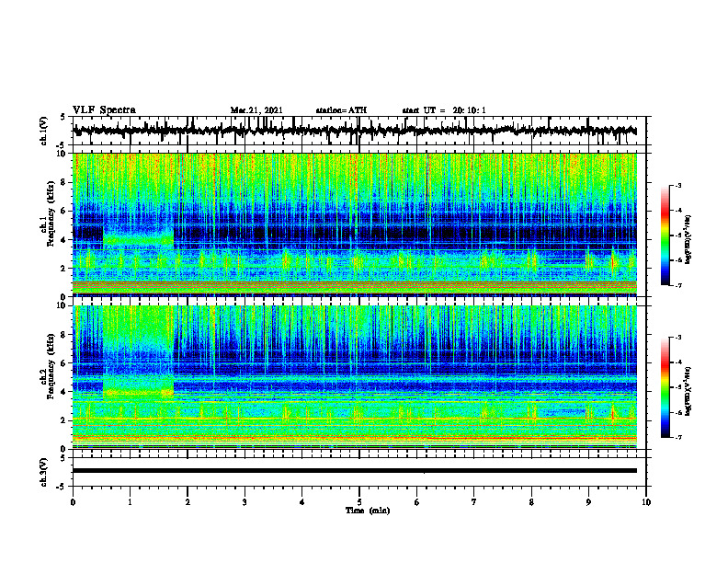Click the "Time (min)" x-axis label
728x563 pixels.
(368, 511)
